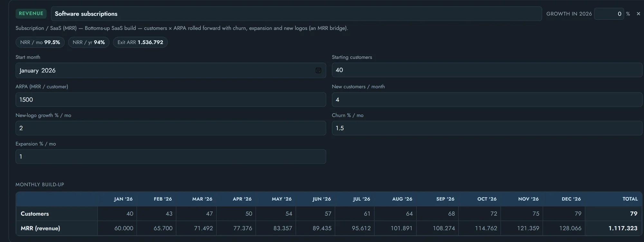The image size is (644, 242).
Task: Click the MAY '26 MRR value 83.357
Action: click(283, 228)
